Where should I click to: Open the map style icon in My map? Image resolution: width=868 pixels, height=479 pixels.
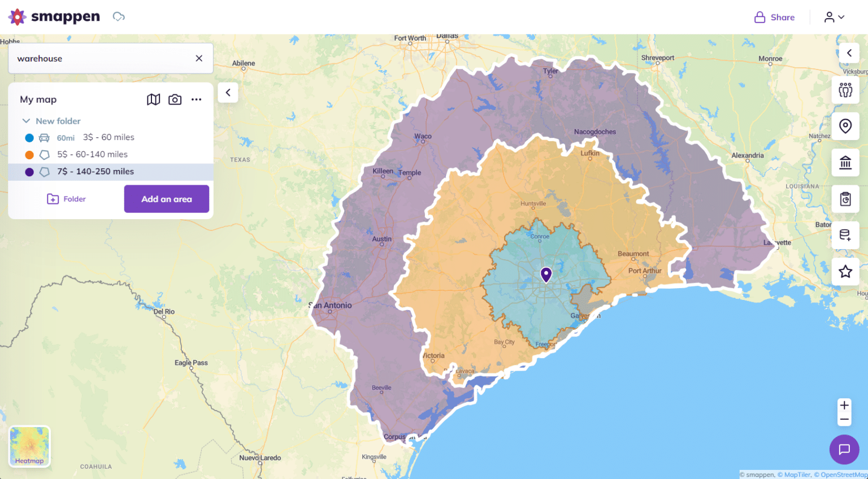(153, 99)
